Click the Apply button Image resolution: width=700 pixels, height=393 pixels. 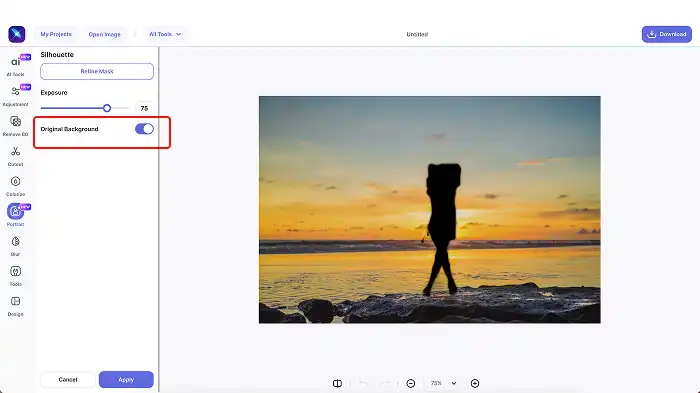point(126,380)
